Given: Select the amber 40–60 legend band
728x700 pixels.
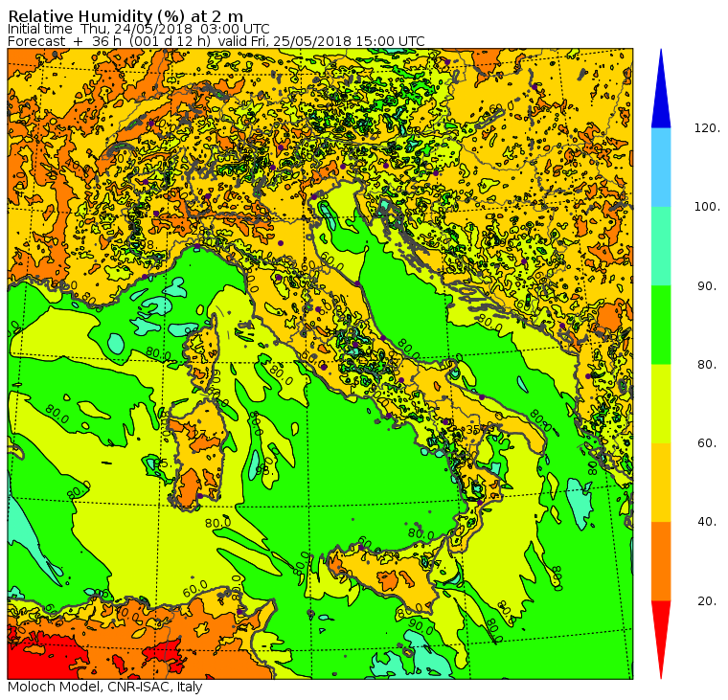Looking at the screenshot, I should tap(661, 483).
